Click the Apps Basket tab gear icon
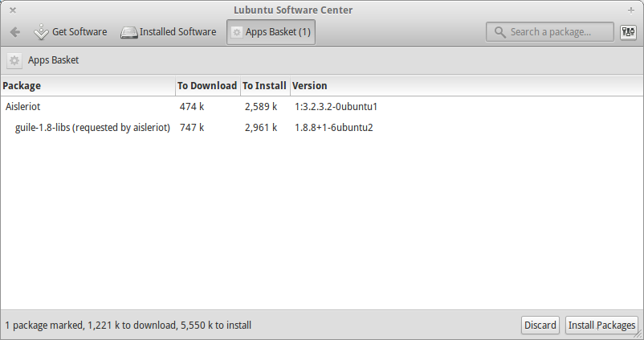The image size is (644, 340). 236,33
